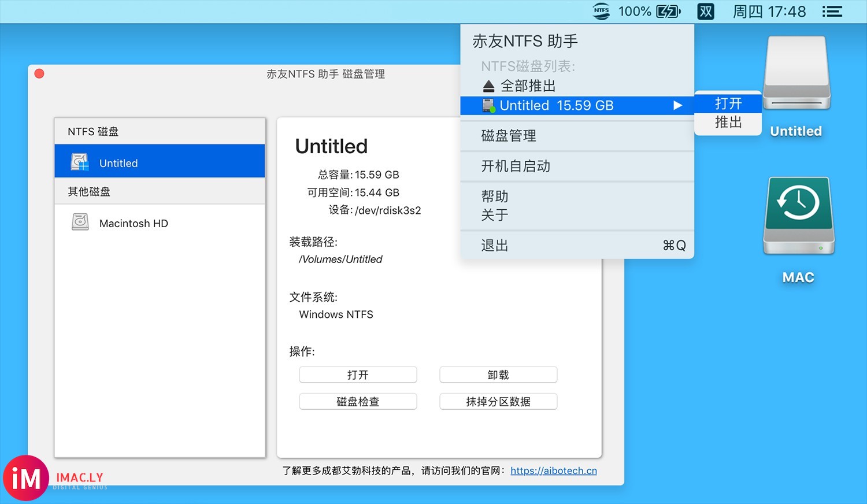
Task: Click the 打开 button under 操作
Action: click(x=358, y=375)
